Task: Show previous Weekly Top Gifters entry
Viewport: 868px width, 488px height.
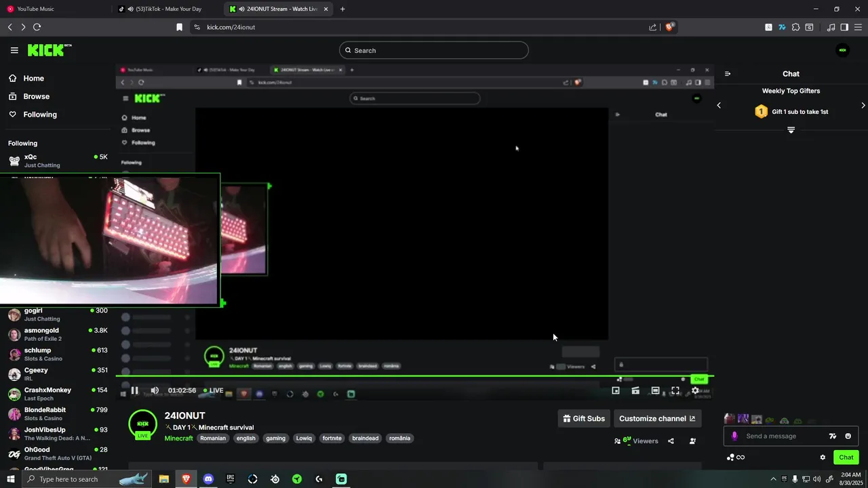Action: pos(719,105)
